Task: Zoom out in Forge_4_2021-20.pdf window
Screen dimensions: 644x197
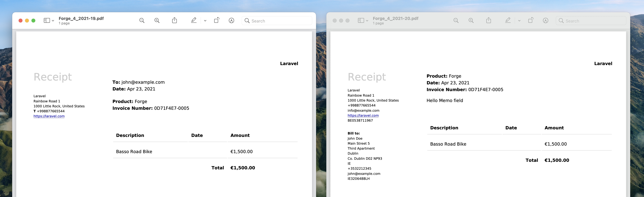Action: pos(456,21)
